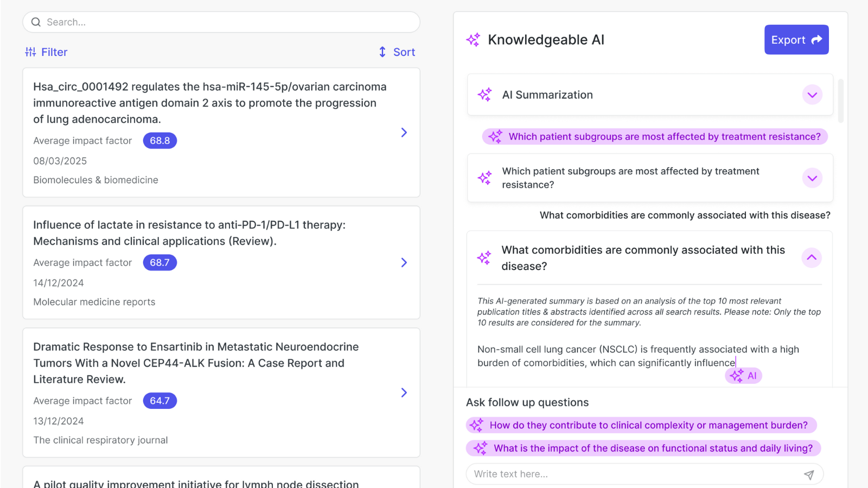868x488 pixels.
Task: Click the sparkle icon in AI Summarization row
Action: pos(484,95)
